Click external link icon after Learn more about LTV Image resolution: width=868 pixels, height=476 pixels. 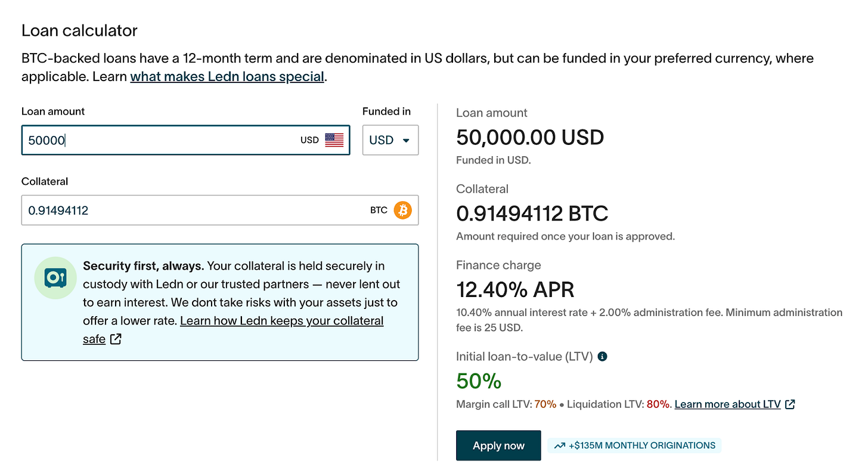[x=790, y=404]
